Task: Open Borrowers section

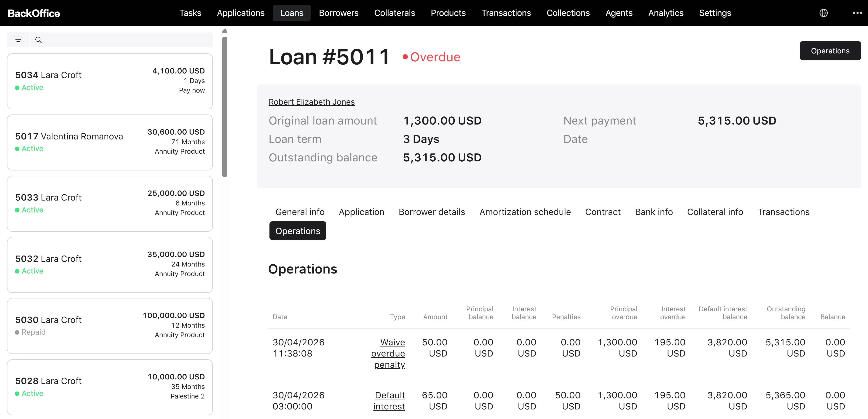Action: 339,13
